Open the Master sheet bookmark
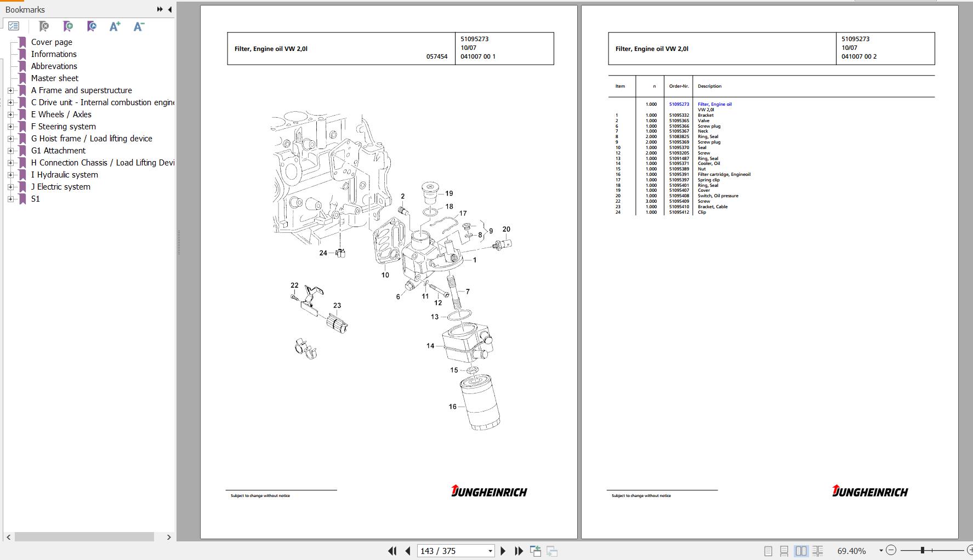This screenshot has width=973, height=560. (x=54, y=78)
